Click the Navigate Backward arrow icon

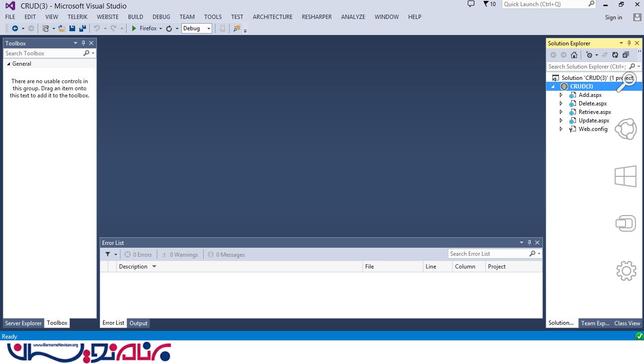[15, 28]
